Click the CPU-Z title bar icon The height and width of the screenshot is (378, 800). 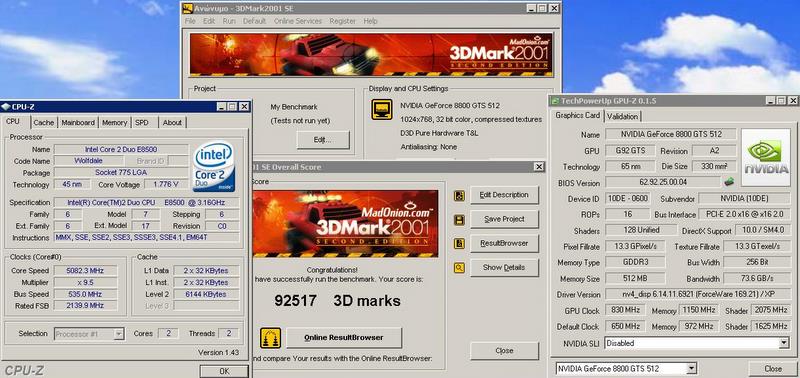(6, 107)
